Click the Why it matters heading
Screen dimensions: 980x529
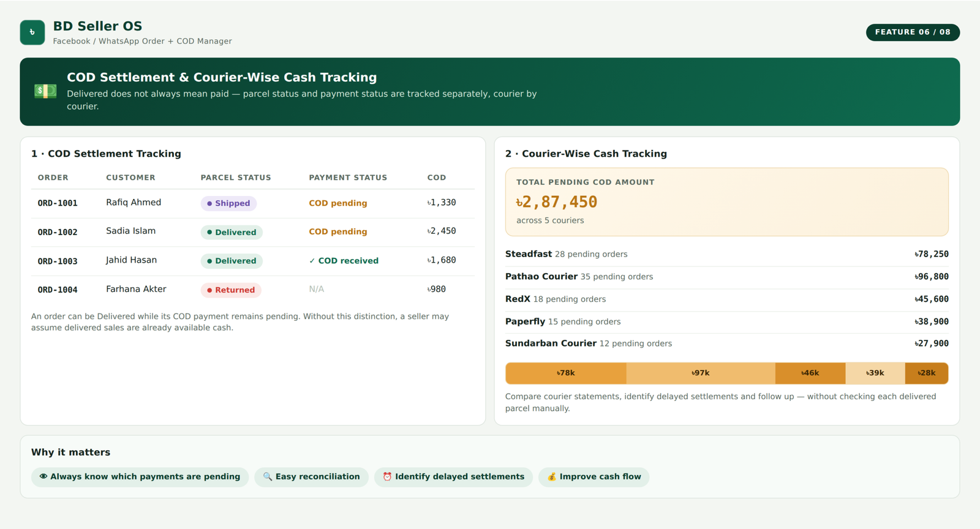[71, 452]
